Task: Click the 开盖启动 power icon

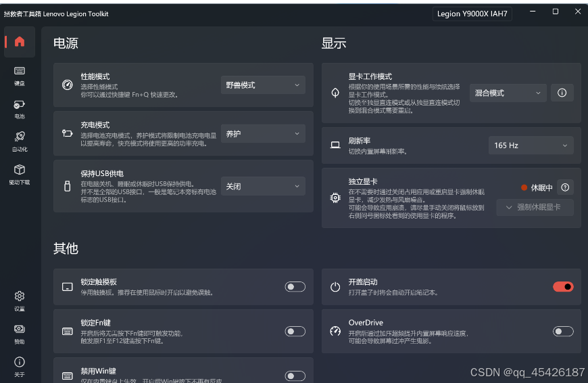Action: [335, 287]
